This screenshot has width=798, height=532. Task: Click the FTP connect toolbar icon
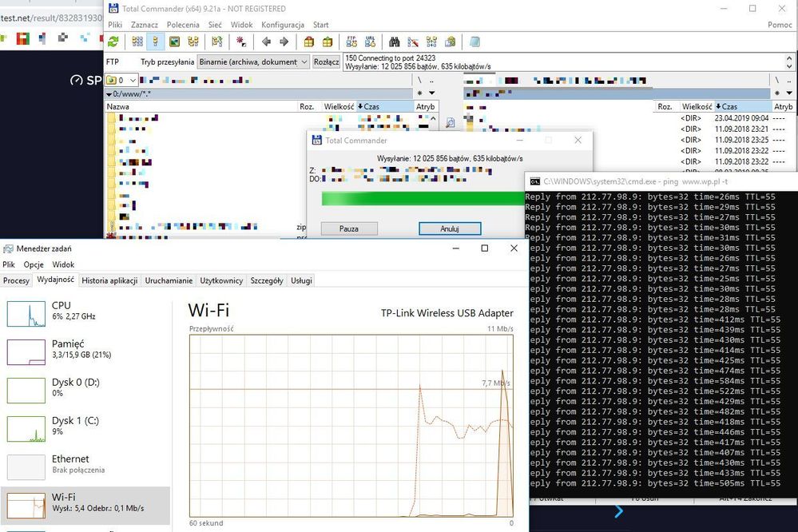click(x=351, y=42)
